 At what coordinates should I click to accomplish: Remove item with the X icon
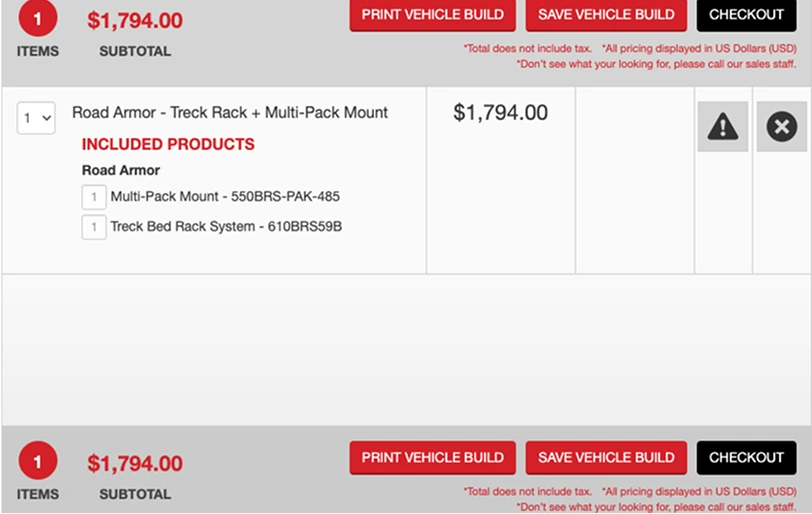[x=781, y=127]
